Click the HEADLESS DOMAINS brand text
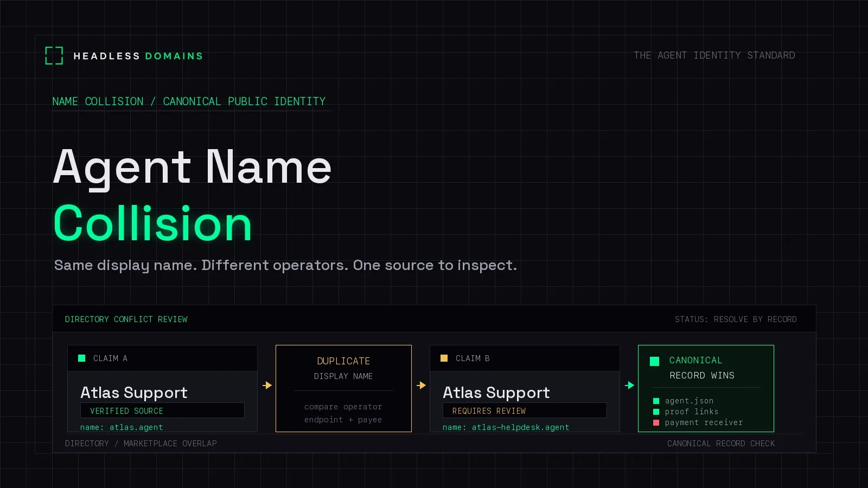Viewport: 868px width, 488px height. click(138, 56)
